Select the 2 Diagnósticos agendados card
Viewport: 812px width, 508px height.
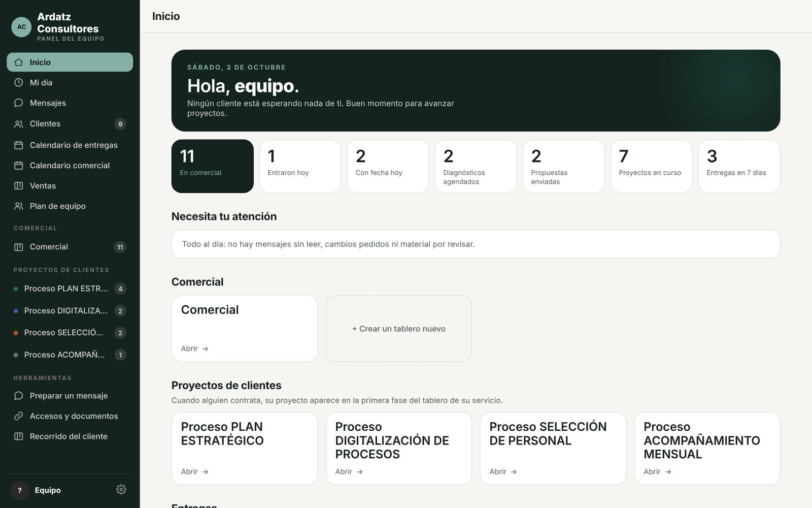tap(476, 166)
